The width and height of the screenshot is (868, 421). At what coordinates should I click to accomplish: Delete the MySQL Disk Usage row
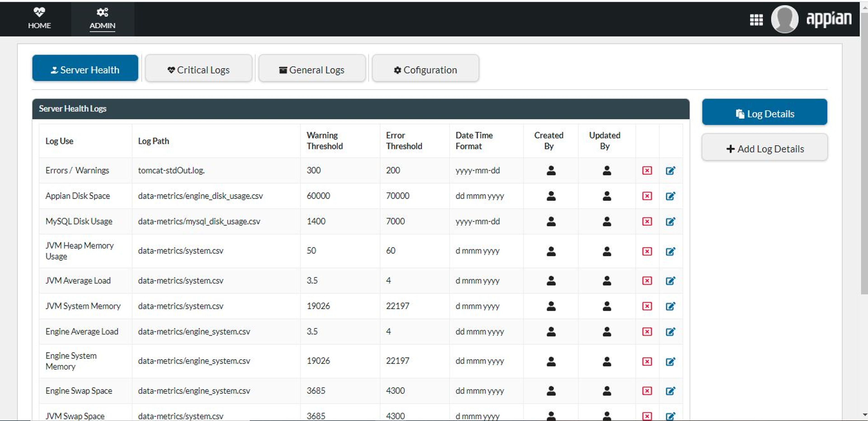(x=647, y=222)
